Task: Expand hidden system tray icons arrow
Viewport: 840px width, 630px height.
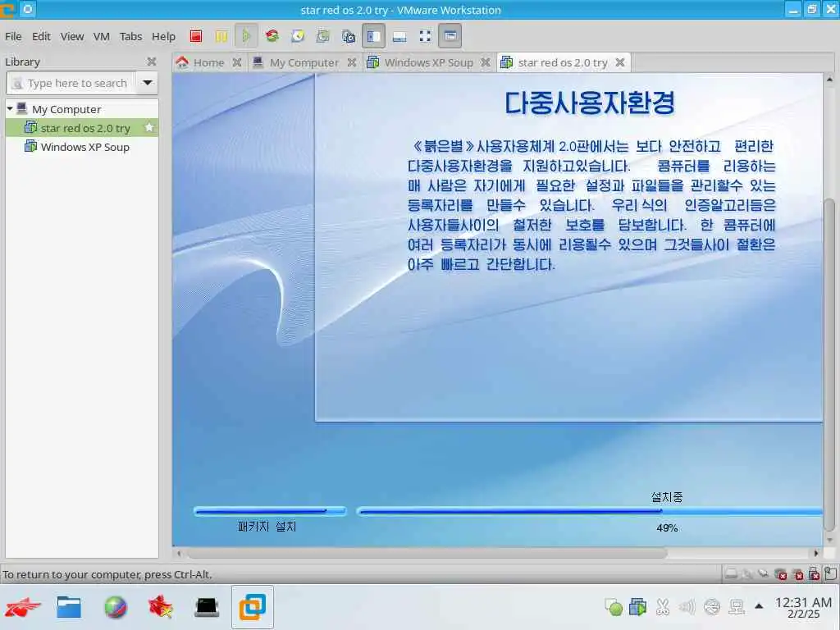Action: [x=759, y=606]
